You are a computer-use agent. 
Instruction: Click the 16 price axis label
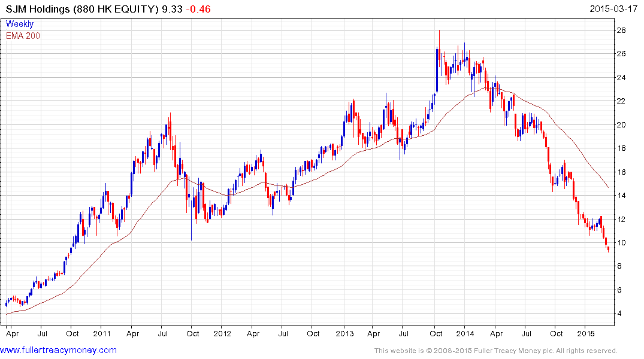621,172
